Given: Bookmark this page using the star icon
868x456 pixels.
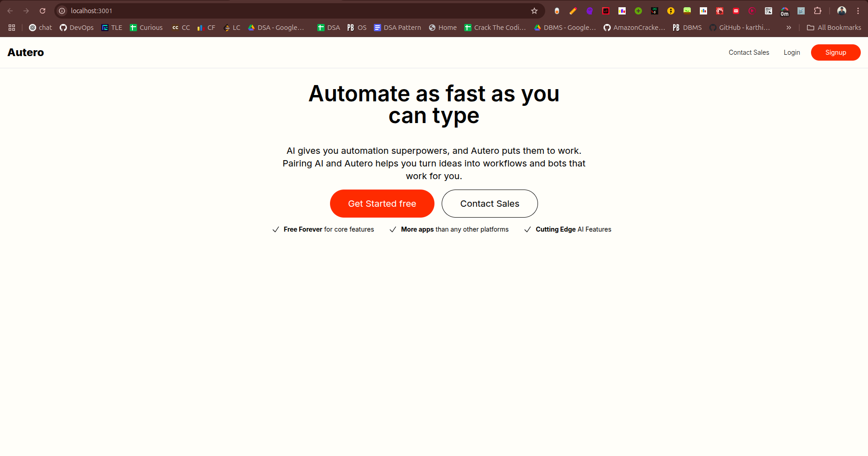Looking at the screenshot, I should pyautogui.click(x=534, y=11).
